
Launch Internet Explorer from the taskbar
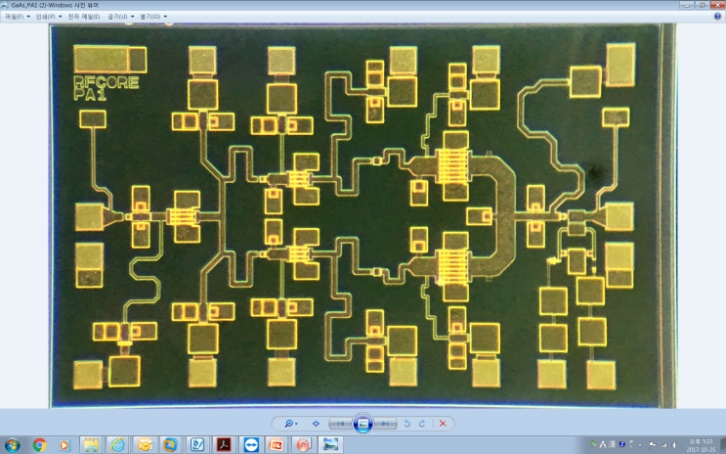[x=117, y=445]
